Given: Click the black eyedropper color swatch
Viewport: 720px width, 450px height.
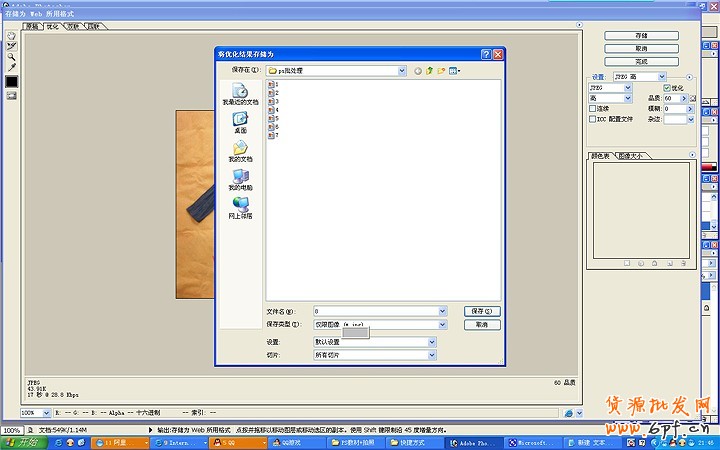Looking at the screenshot, I should 11,81.
